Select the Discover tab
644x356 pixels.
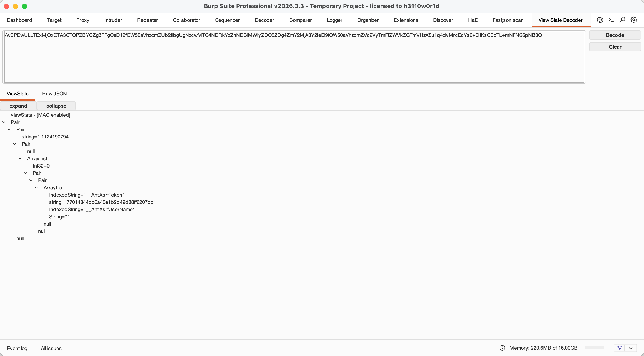[x=443, y=20]
